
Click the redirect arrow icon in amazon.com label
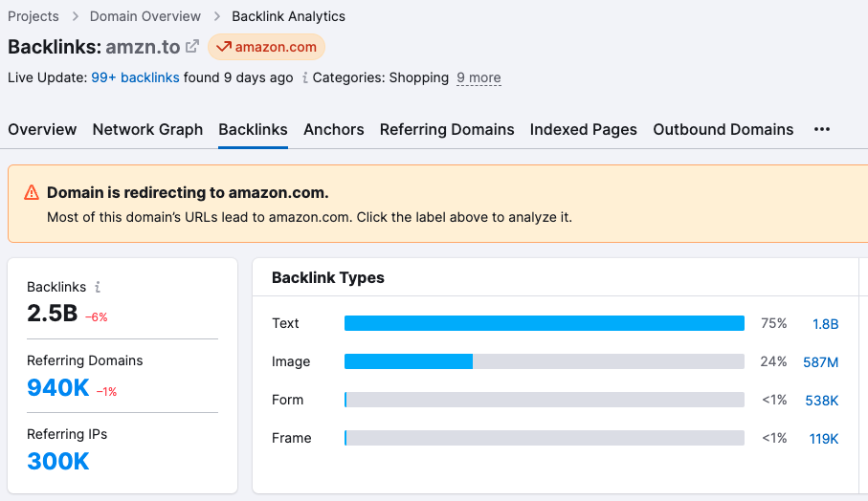(224, 47)
